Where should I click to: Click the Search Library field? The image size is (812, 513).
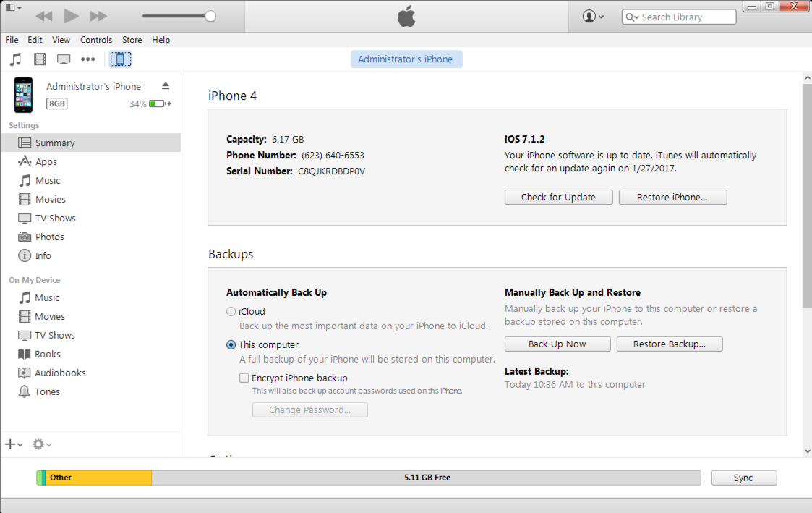click(679, 17)
